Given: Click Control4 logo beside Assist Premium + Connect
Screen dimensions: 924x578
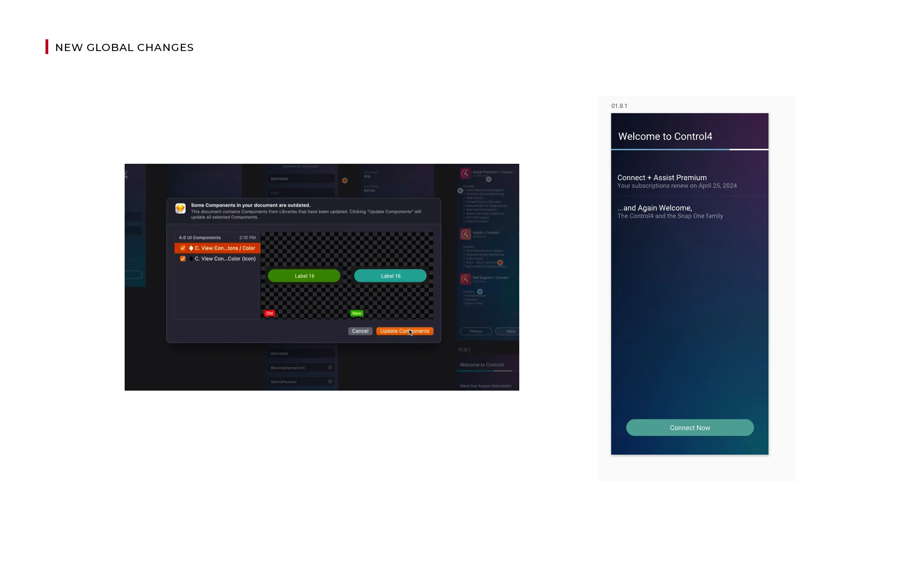Looking at the screenshot, I should click(465, 173).
